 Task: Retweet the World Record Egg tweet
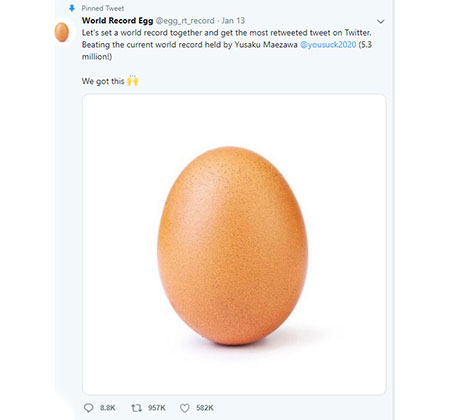(136, 408)
